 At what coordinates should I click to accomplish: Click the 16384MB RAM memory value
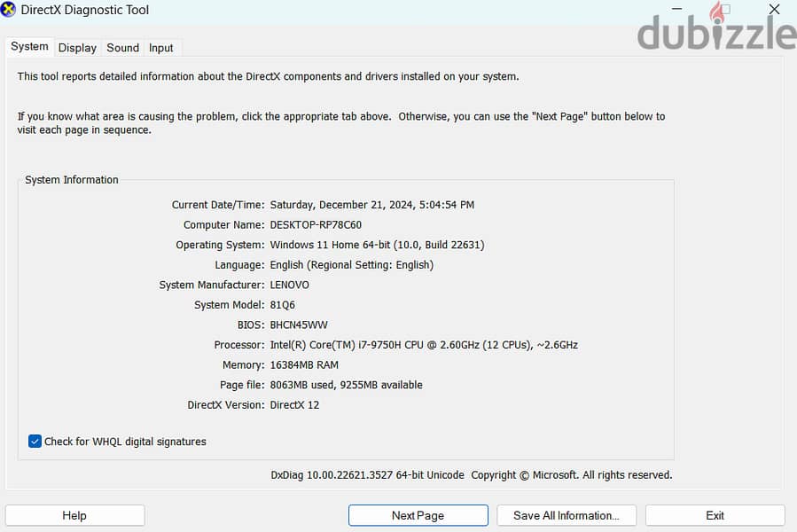[x=304, y=365]
